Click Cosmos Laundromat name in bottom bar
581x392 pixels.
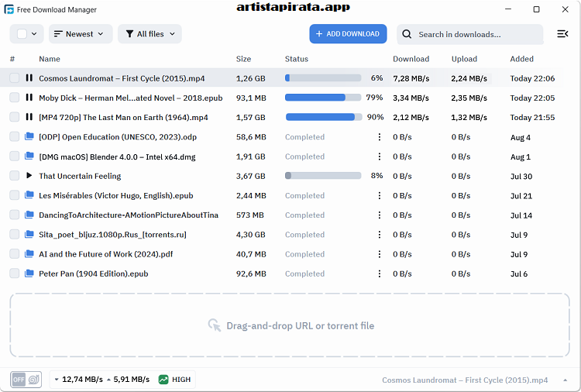pyautogui.click(x=465, y=380)
